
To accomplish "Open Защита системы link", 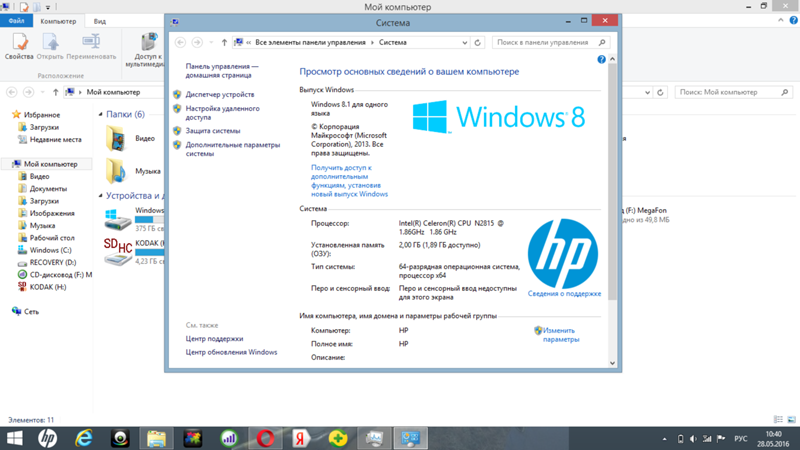I will point(213,131).
